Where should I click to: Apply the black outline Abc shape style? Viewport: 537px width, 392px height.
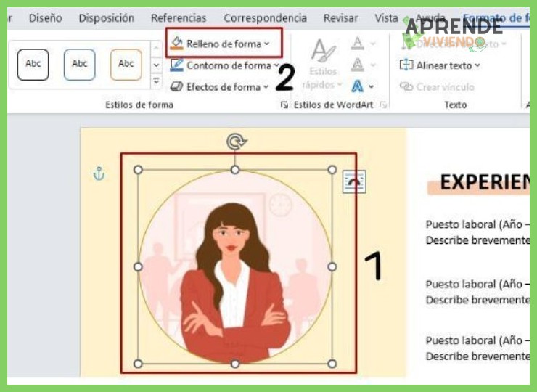pos(33,65)
